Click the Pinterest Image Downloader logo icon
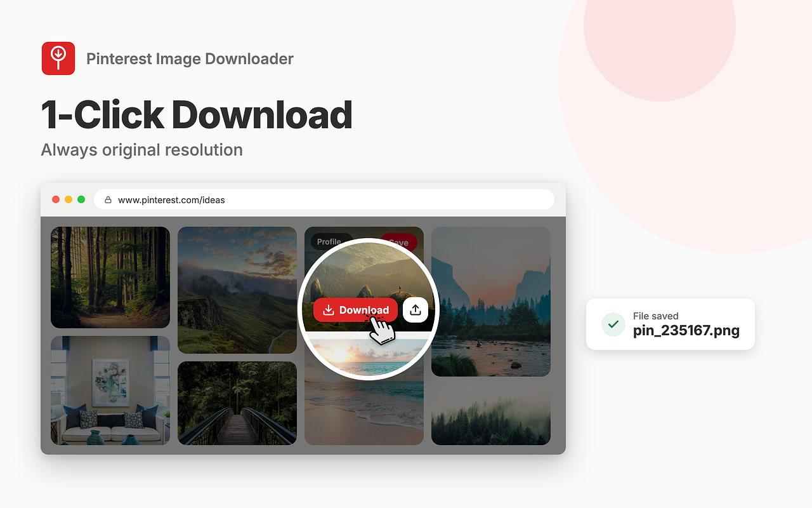This screenshot has width=812, height=508. [x=58, y=58]
